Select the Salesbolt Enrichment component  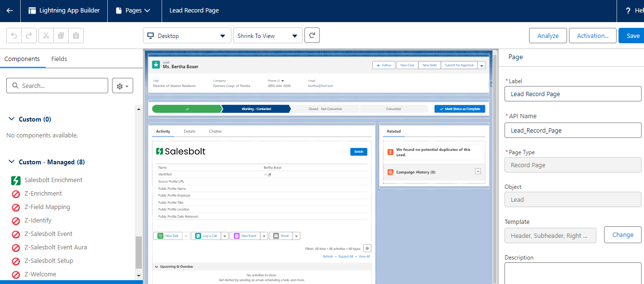tap(53, 180)
